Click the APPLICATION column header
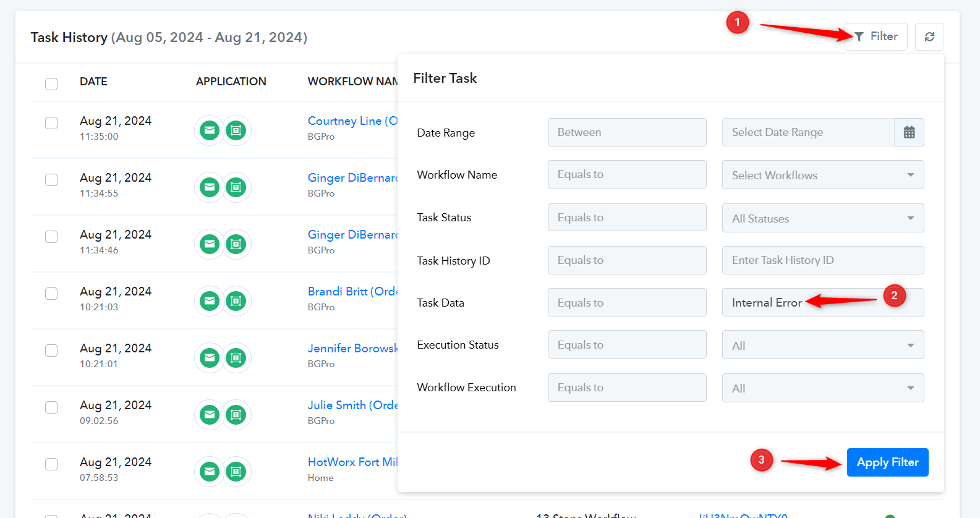This screenshot has width=980, height=518. click(231, 82)
